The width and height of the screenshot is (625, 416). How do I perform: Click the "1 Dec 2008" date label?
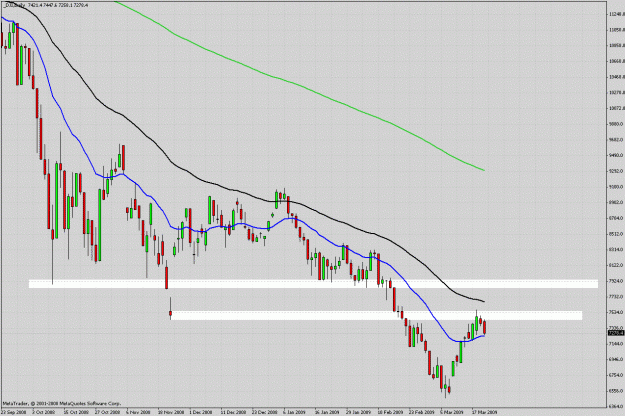point(200,412)
